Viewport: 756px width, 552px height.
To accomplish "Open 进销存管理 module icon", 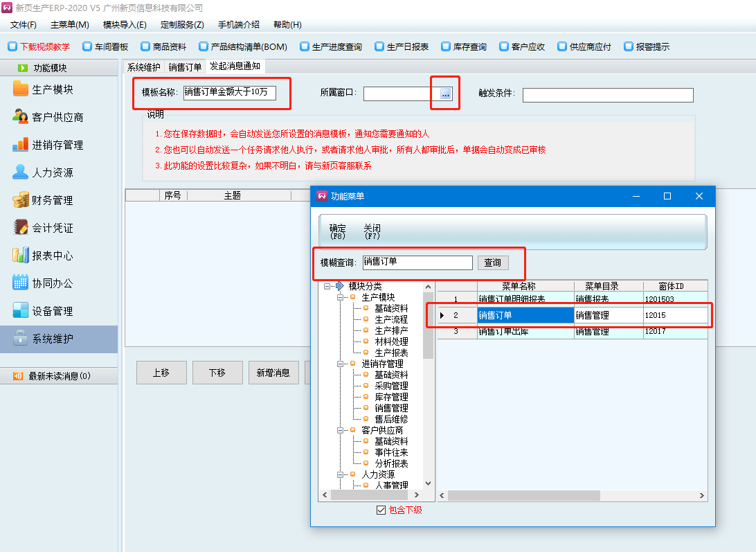I will pos(21,145).
